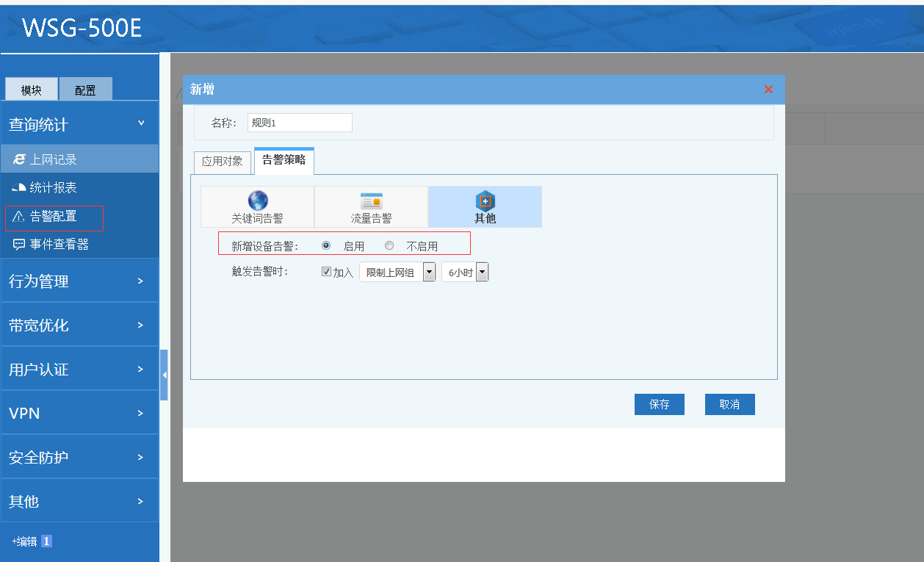Viewport: 924px width, 562px height.
Task: Click the 保存 button
Action: 659,404
